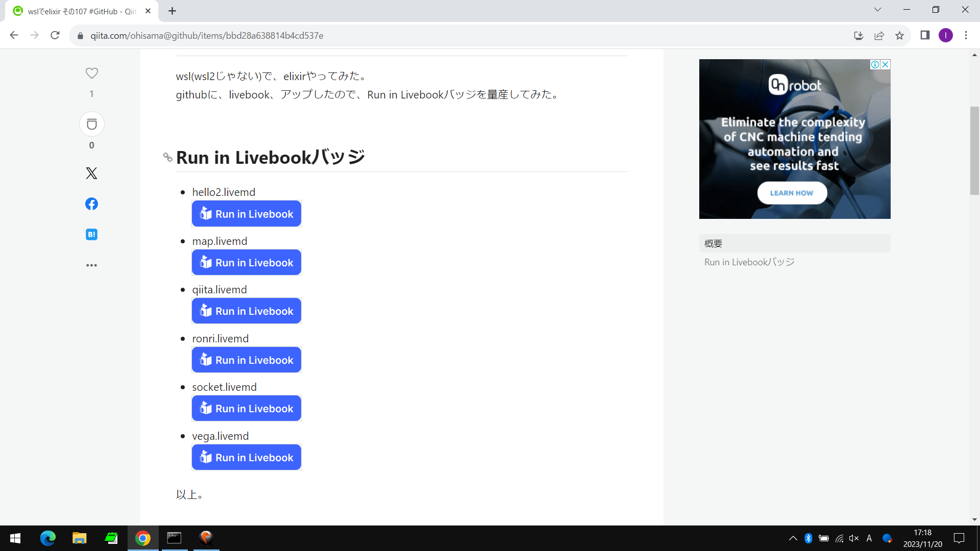Run hello2.livemd in Livebook

coord(247,214)
